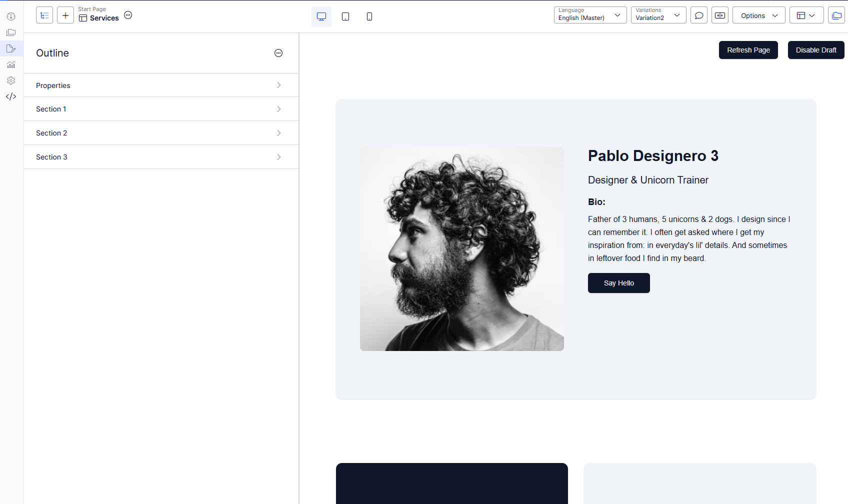
Task: Select the Bio: label
Action: (x=596, y=202)
